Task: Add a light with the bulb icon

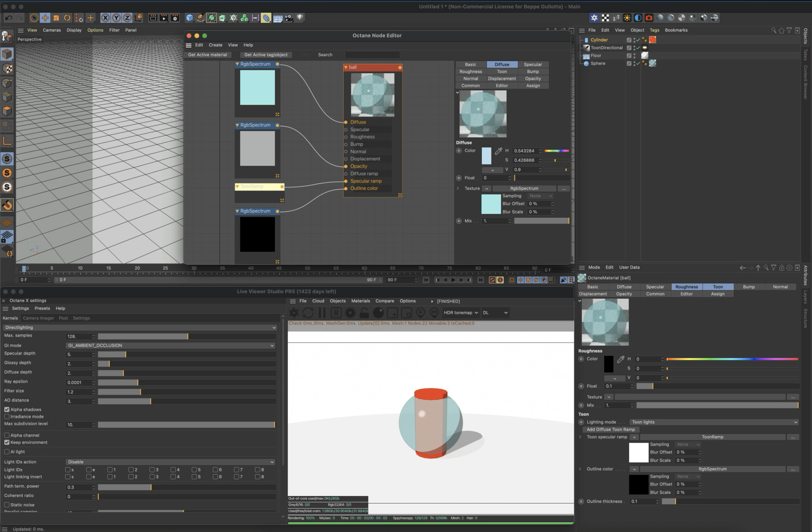Action: coord(300,18)
